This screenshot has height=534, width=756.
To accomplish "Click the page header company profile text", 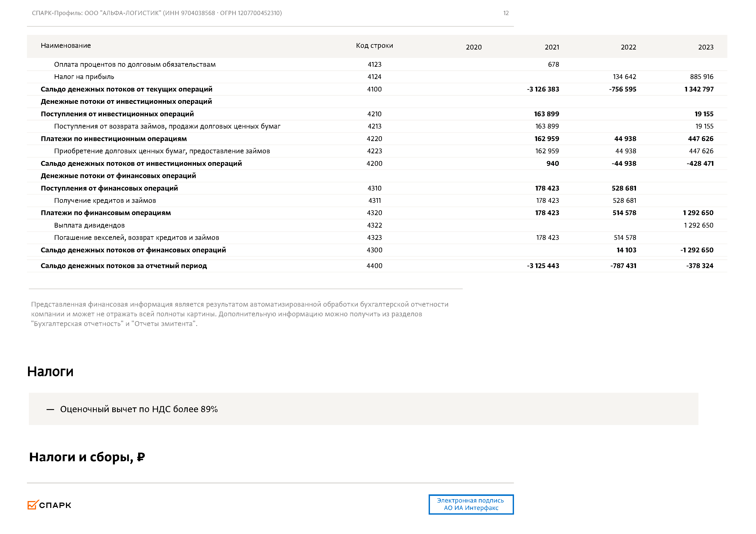I will (x=157, y=13).
